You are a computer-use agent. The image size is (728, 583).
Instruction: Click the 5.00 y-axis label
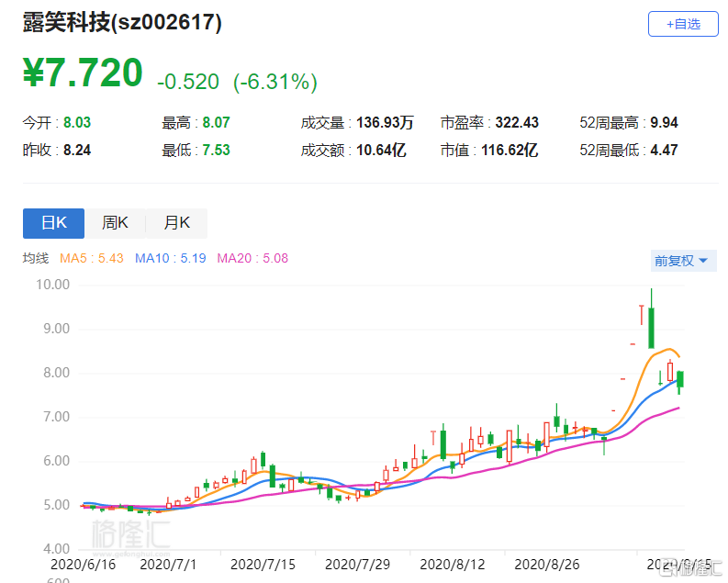(x=56, y=505)
